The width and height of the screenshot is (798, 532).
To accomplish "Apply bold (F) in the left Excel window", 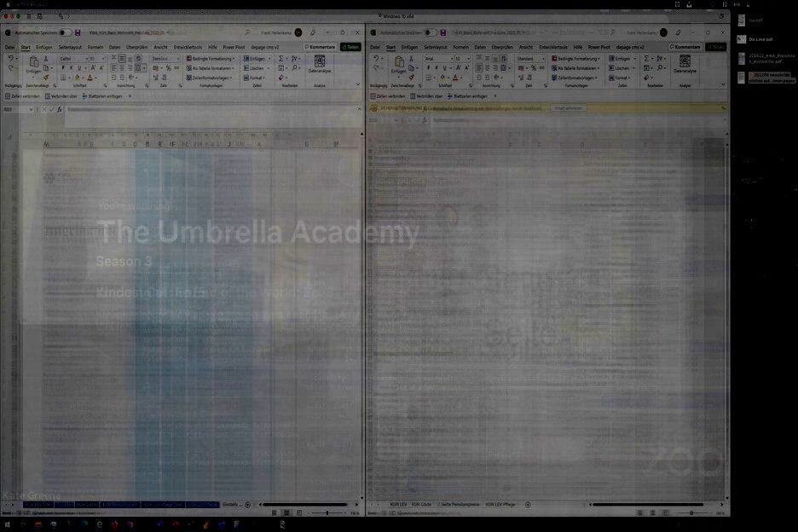I will 63,68.
